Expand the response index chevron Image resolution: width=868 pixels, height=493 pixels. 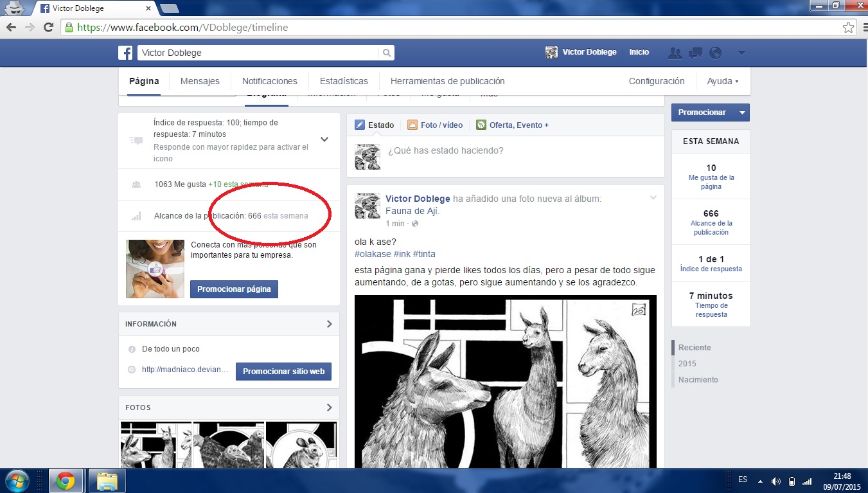click(324, 139)
